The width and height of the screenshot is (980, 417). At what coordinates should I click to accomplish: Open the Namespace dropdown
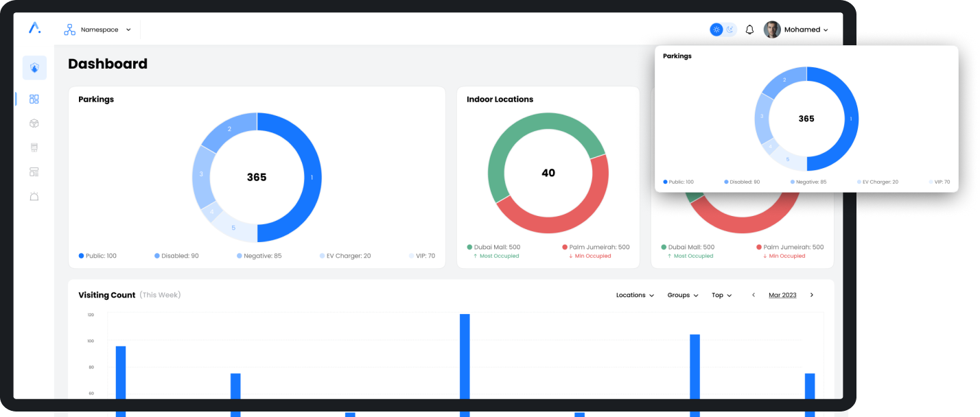(106, 29)
